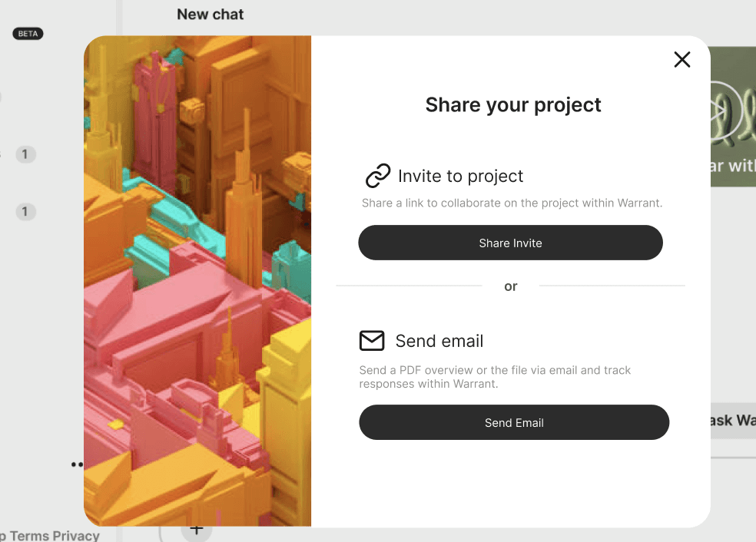This screenshot has height=542, width=756.
Task: Click the plus button below the dialog
Action: 196,531
